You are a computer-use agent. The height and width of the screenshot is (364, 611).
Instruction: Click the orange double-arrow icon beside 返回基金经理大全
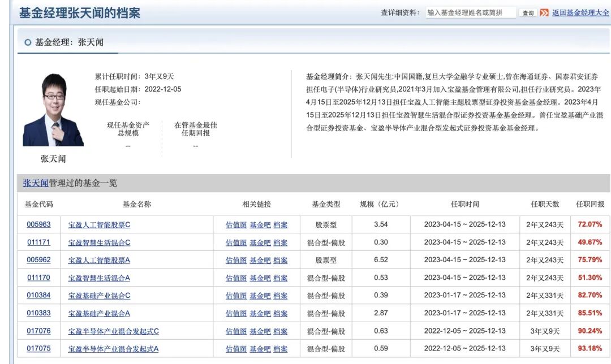point(544,13)
